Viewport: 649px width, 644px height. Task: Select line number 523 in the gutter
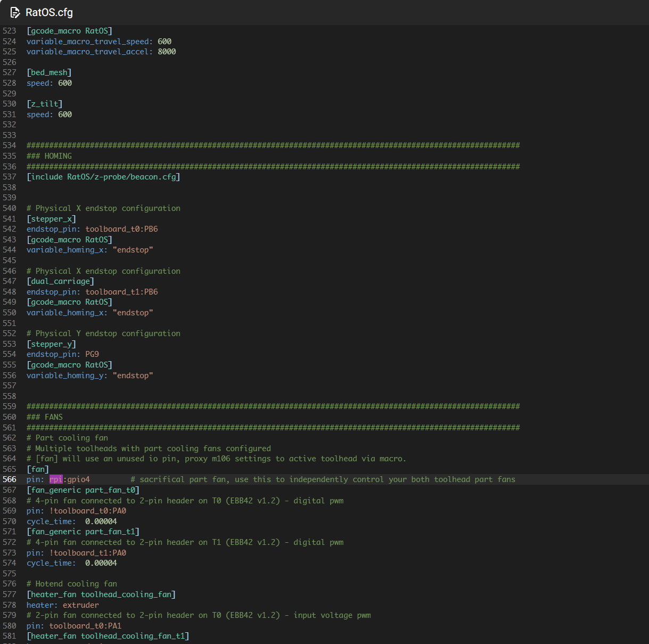(10, 30)
